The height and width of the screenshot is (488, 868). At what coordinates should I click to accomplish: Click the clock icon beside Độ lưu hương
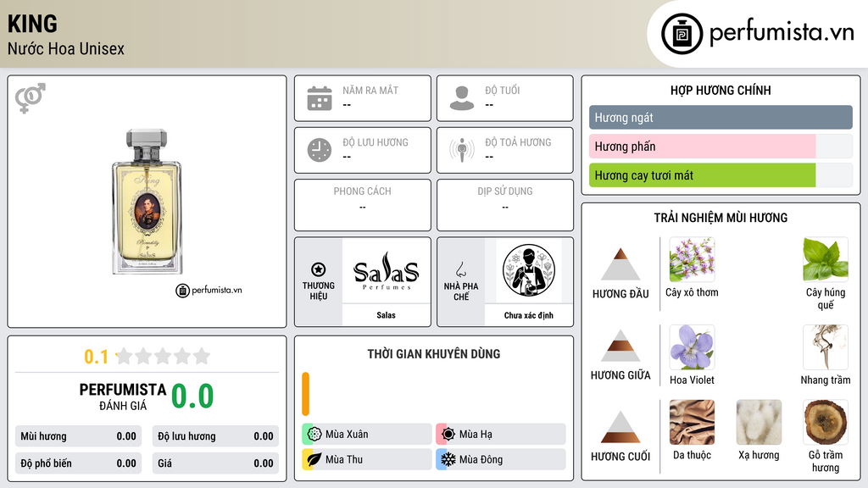[320, 150]
